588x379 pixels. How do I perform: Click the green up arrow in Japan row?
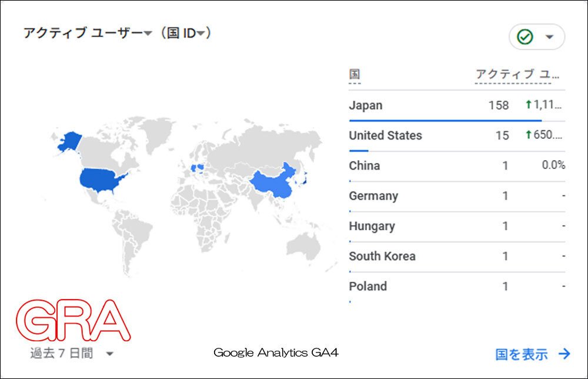point(528,105)
